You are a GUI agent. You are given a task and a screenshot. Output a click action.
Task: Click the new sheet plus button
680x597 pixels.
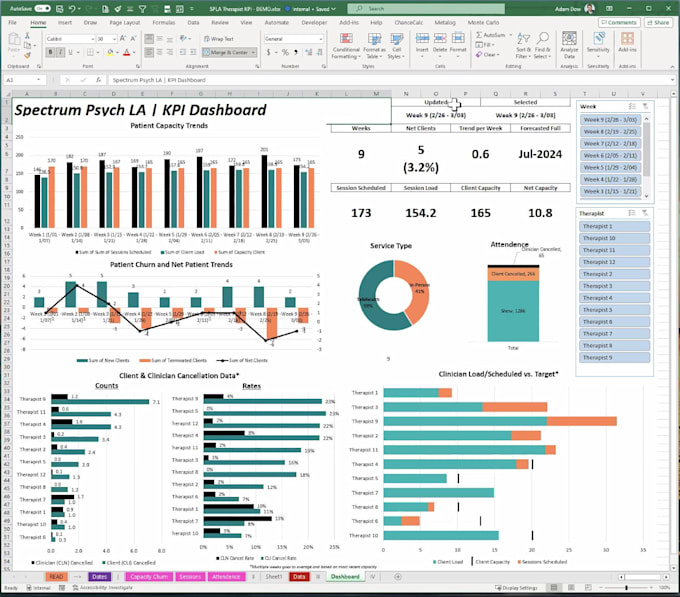point(398,577)
